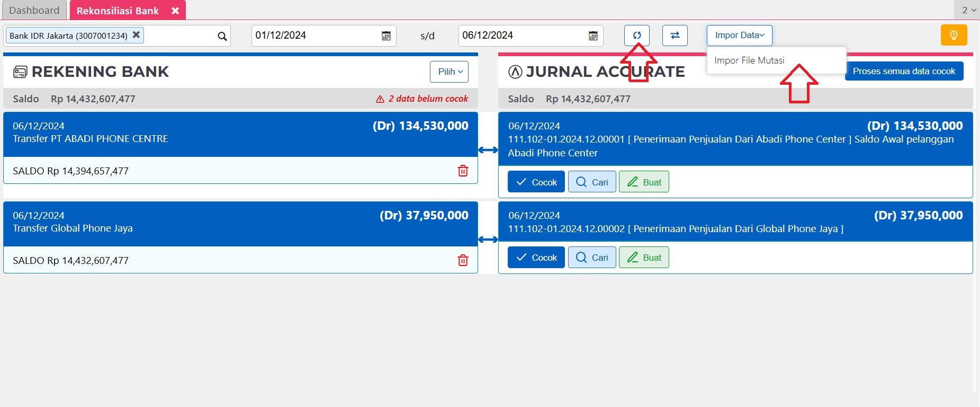Remove Bank IDR Jakarta tag with X
This screenshot has width=980, height=407.
(136, 35)
